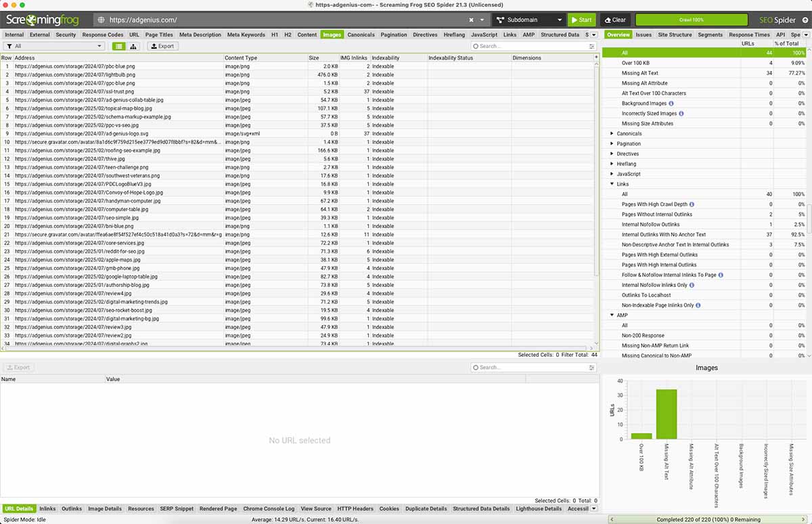
Task: Open the Structured Data tab
Action: [x=560, y=35]
